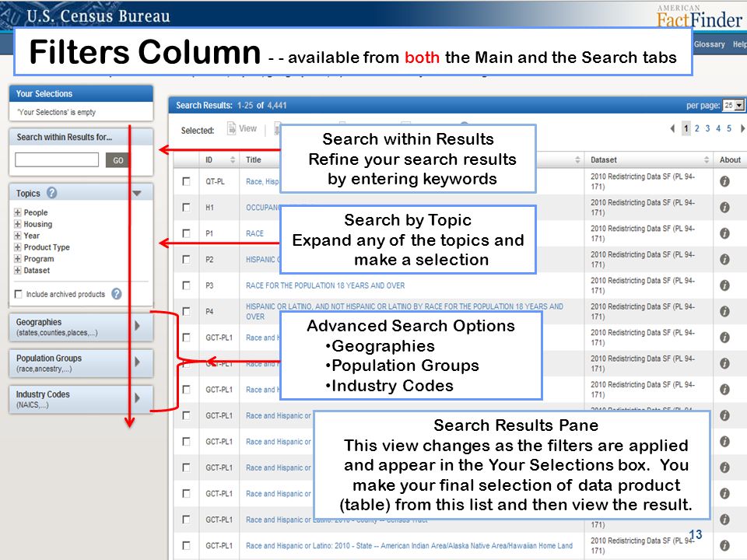
Task: Click the Your Selections panel header
Action: (81, 94)
